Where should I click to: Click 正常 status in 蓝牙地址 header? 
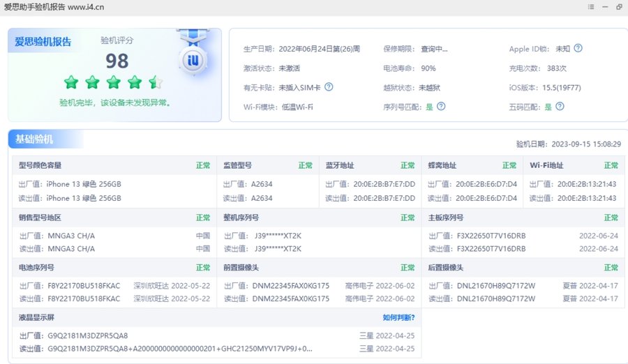(408, 165)
